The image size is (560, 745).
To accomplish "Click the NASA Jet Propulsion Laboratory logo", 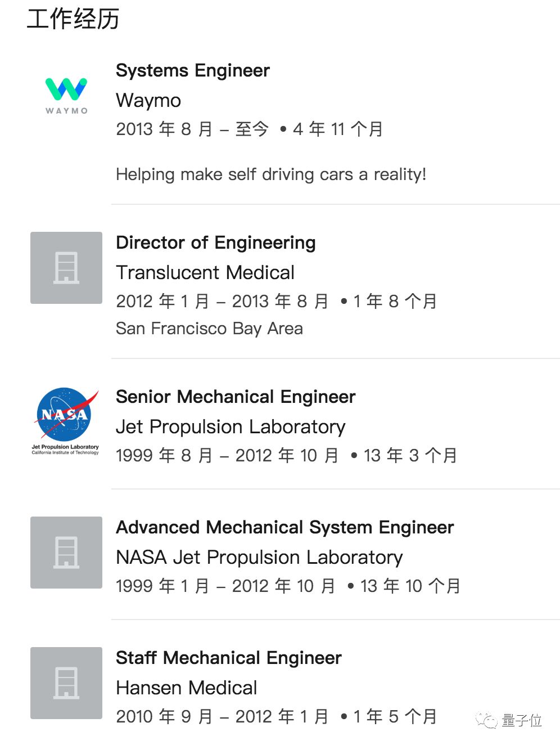I will [66, 420].
